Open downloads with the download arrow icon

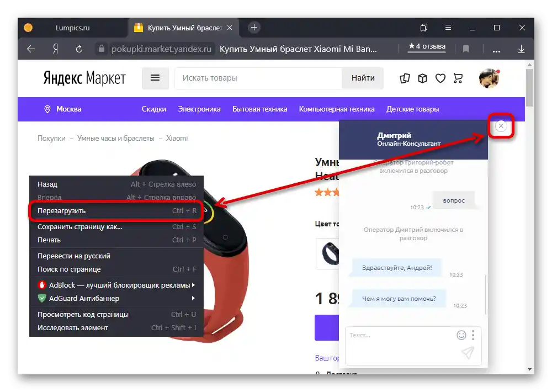pos(522,49)
